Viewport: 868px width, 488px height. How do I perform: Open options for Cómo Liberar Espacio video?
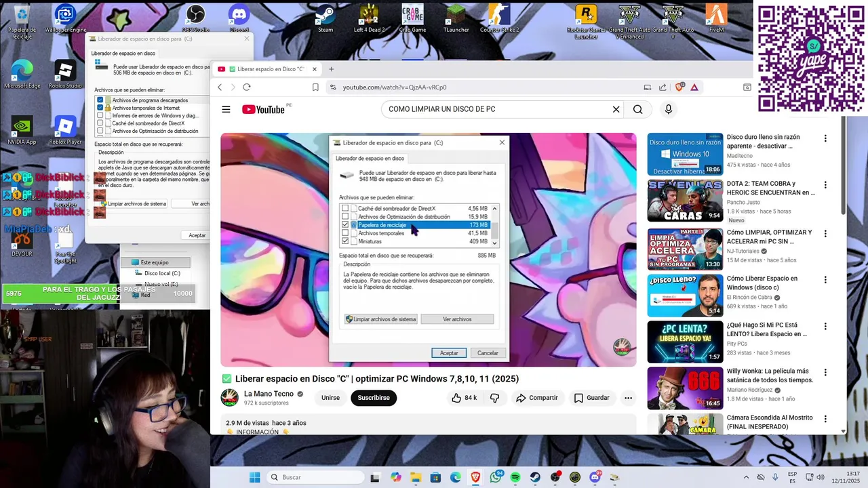pyautogui.click(x=825, y=279)
